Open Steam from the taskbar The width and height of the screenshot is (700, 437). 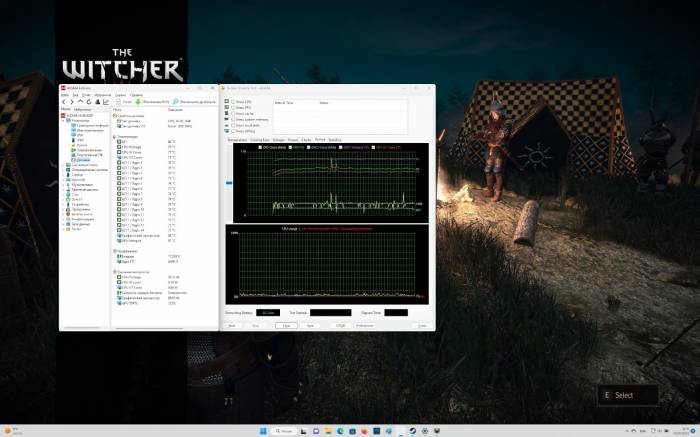412,431
